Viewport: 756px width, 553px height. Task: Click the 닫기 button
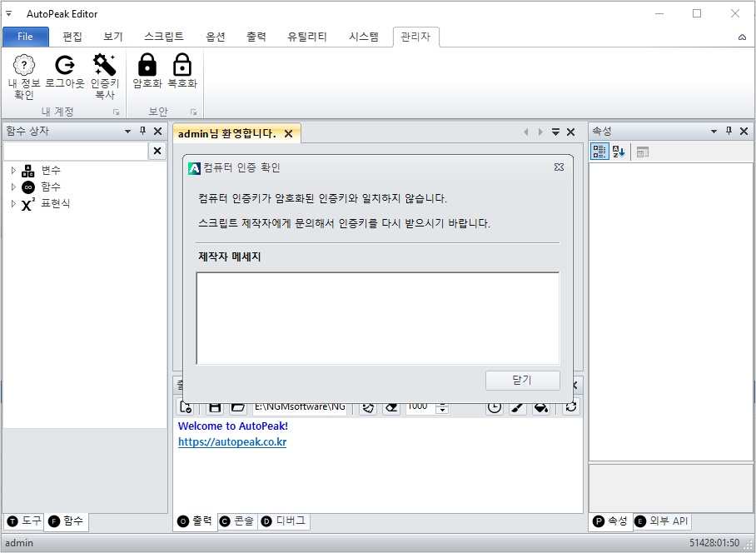[523, 381]
